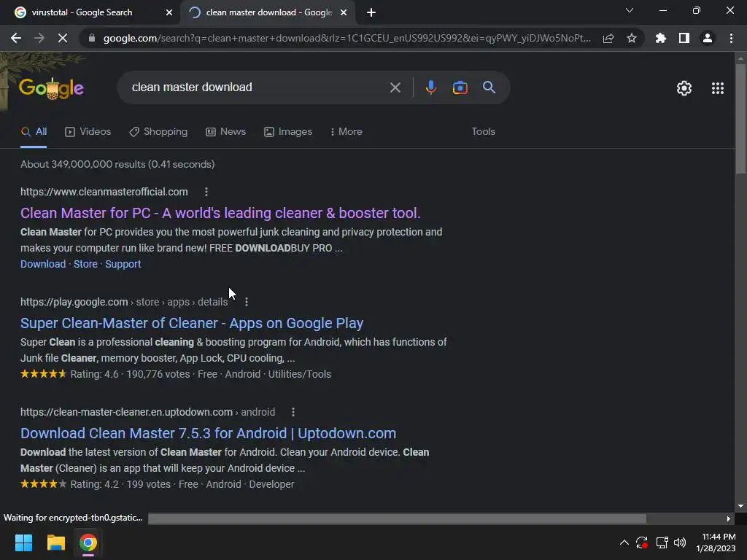Click the Google doodle logo

tap(52, 88)
